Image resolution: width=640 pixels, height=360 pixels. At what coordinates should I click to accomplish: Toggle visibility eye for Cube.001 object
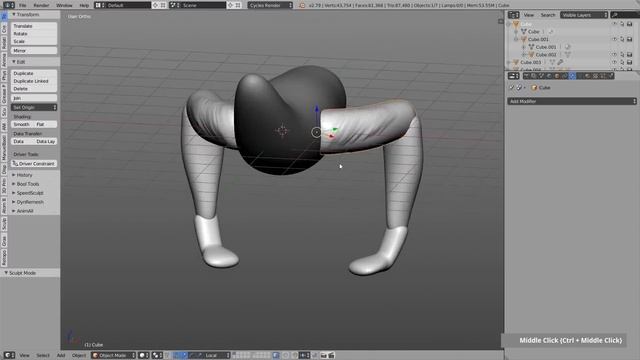614,39
